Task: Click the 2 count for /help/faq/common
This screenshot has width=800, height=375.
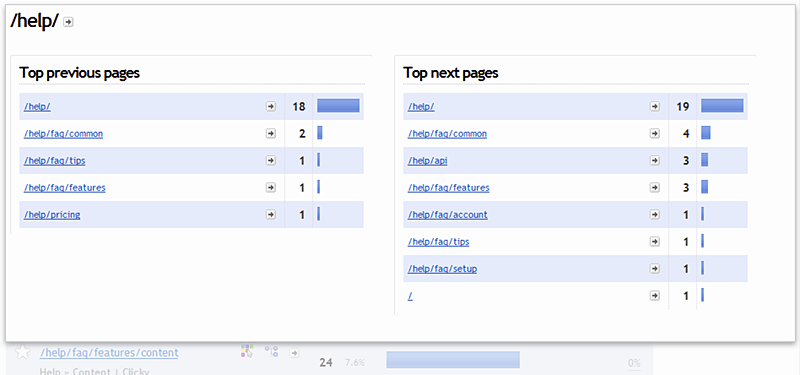Action: click(x=302, y=134)
